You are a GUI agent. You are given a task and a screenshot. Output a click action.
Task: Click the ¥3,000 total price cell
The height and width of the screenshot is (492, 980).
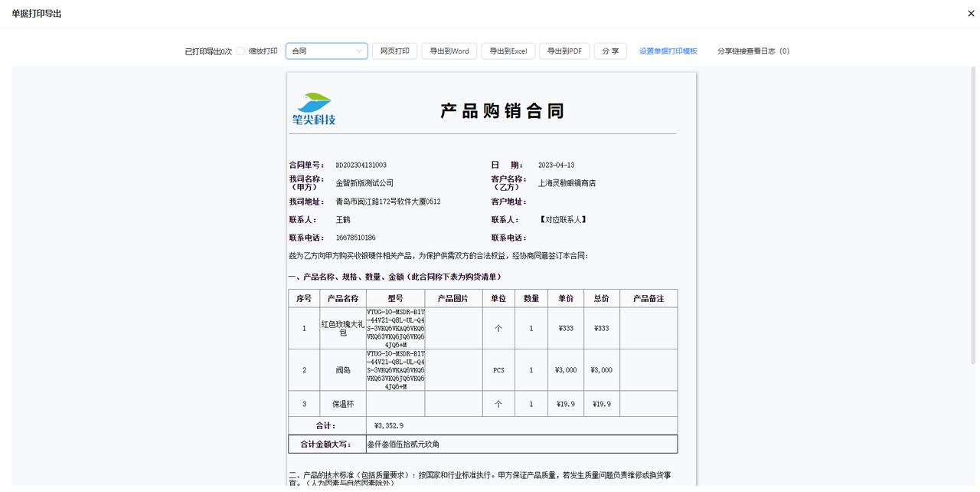point(602,370)
